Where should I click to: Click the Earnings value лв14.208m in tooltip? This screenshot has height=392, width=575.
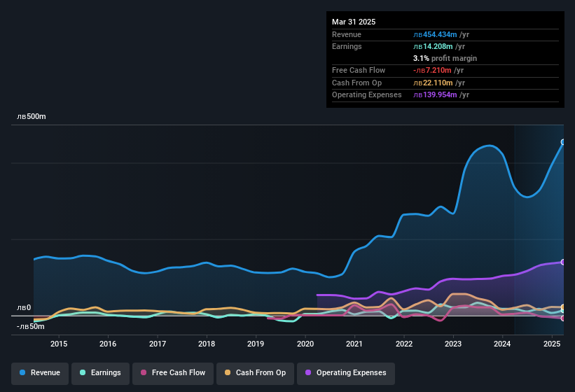coord(433,46)
